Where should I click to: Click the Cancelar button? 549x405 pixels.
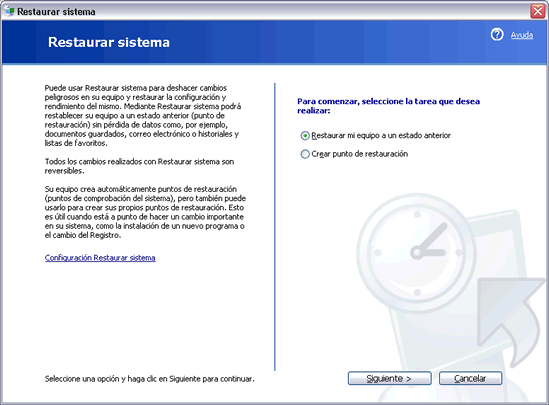point(470,378)
